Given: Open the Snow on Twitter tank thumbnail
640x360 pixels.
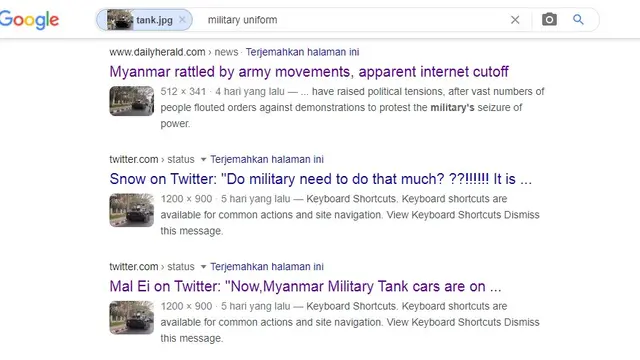Looking at the screenshot, I should pyautogui.click(x=131, y=210).
